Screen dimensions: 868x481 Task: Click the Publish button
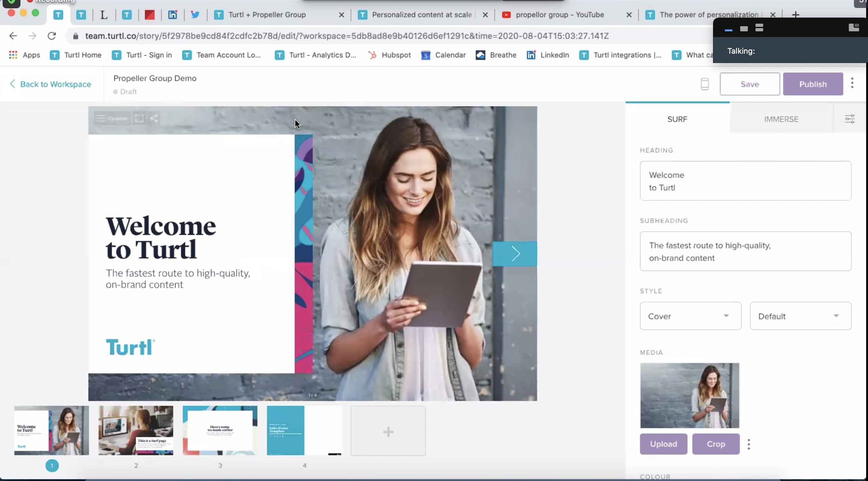click(813, 84)
